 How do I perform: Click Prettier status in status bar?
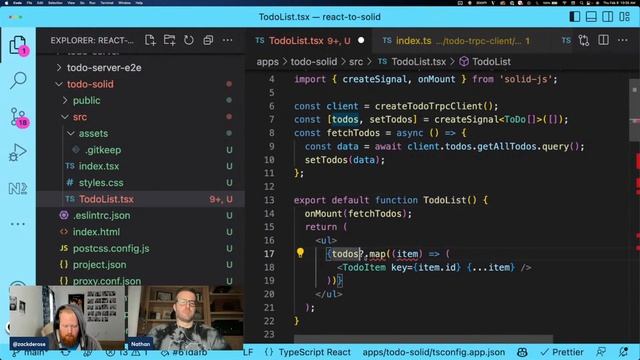point(563,352)
